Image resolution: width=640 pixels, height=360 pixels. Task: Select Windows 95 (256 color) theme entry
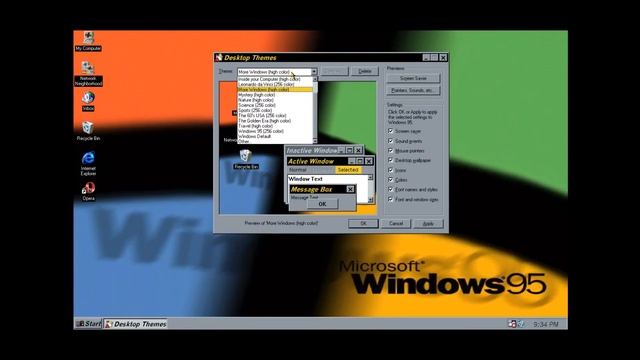click(275, 131)
